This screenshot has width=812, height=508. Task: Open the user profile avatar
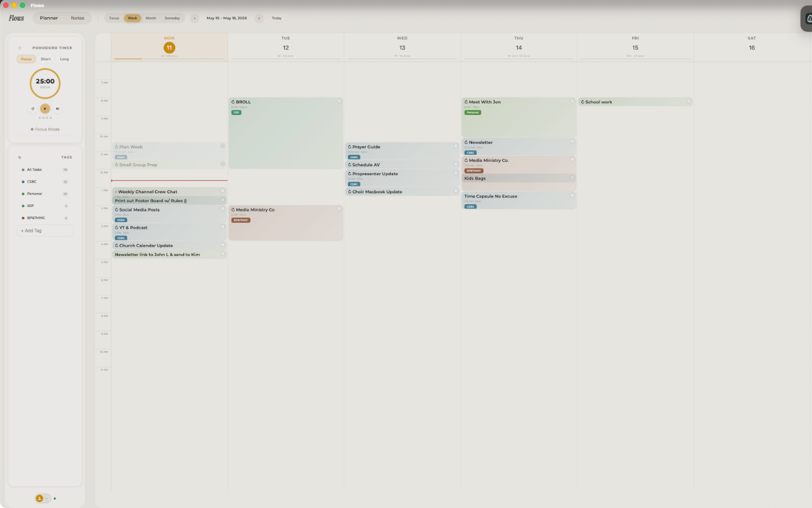[x=39, y=498]
